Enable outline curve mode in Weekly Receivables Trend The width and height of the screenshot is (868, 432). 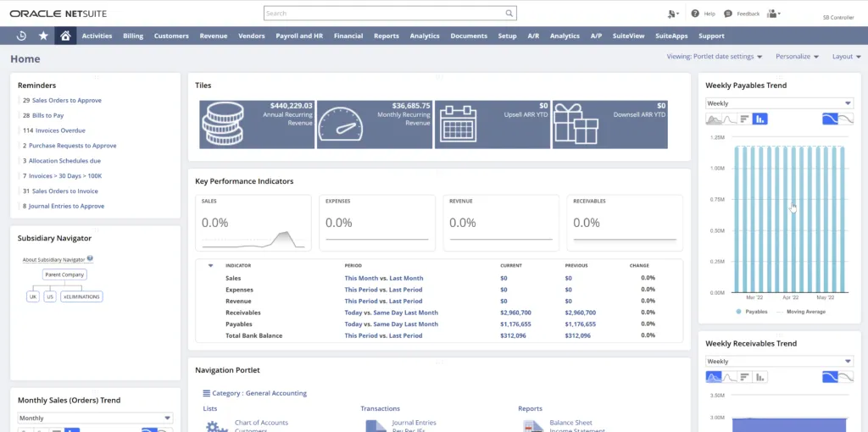tap(845, 377)
